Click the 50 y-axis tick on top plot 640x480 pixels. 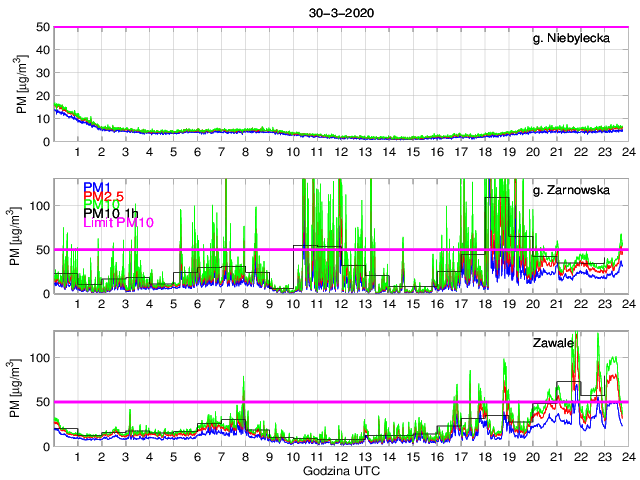coord(42,27)
